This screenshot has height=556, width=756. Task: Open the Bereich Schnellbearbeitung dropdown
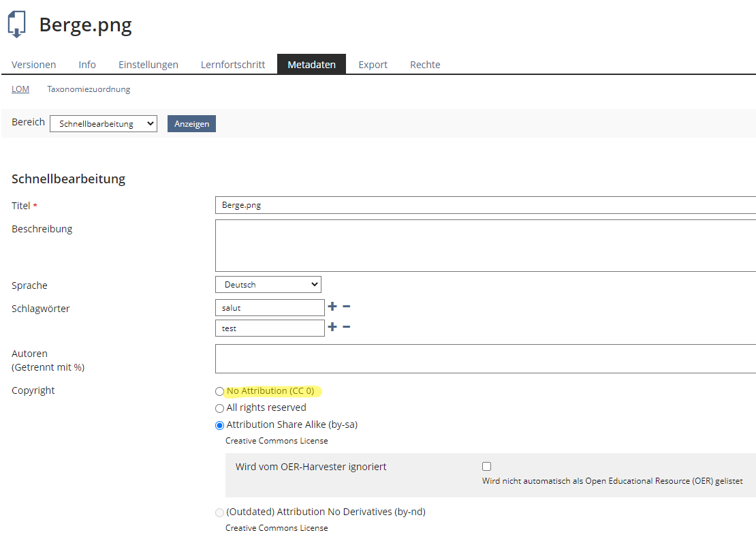pyautogui.click(x=104, y=124)
